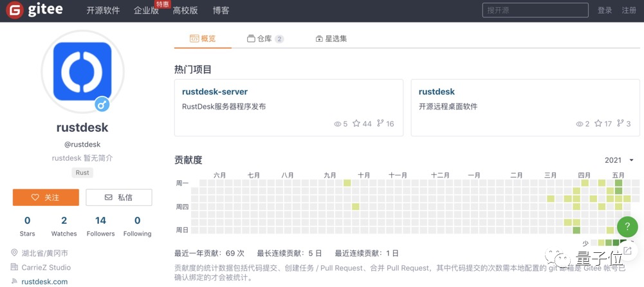Click the share icon at bottom right
Image resolution: width=644 pixels, height=287 pixels.
[x=627, y=250]
